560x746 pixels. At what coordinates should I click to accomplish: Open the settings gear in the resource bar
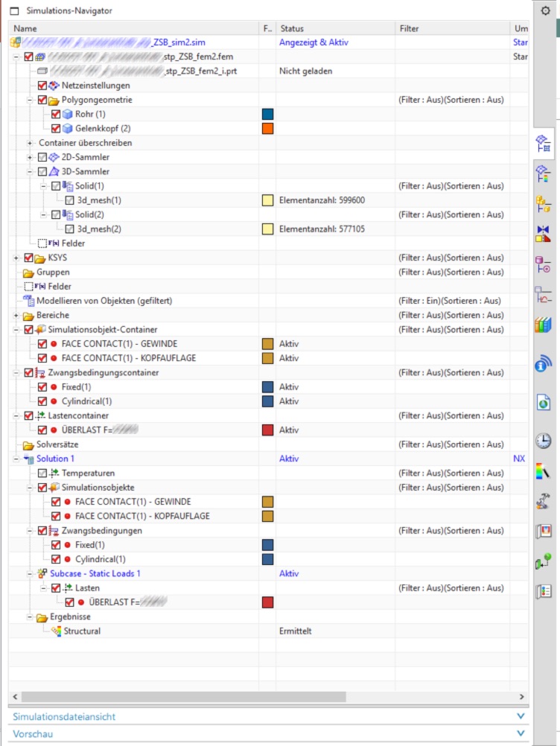click(544, 11)
